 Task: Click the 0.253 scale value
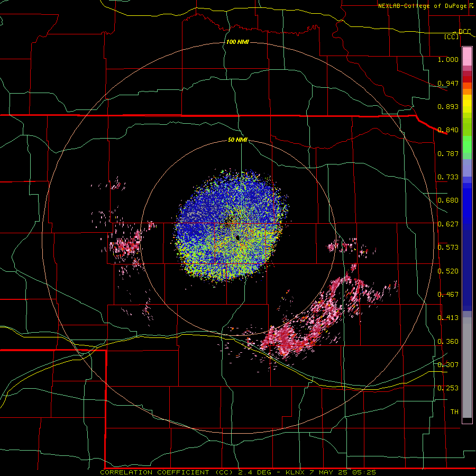pos(448,388)
